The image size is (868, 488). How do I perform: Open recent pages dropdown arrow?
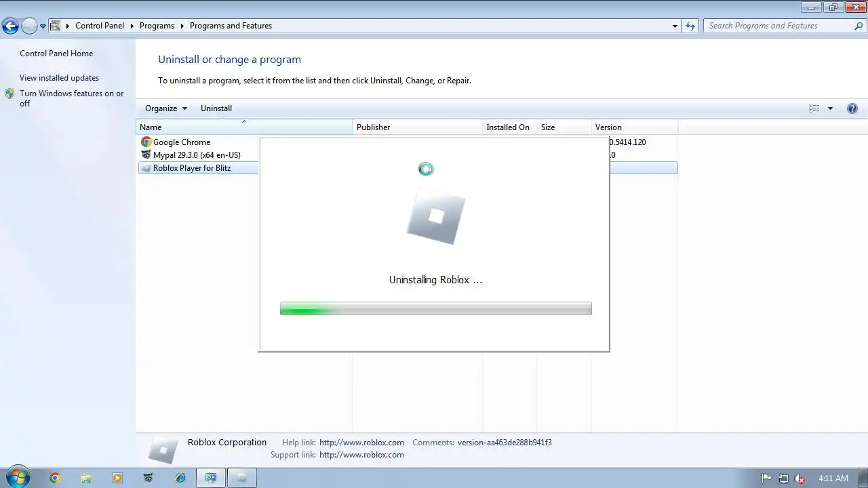click(43, 26)
